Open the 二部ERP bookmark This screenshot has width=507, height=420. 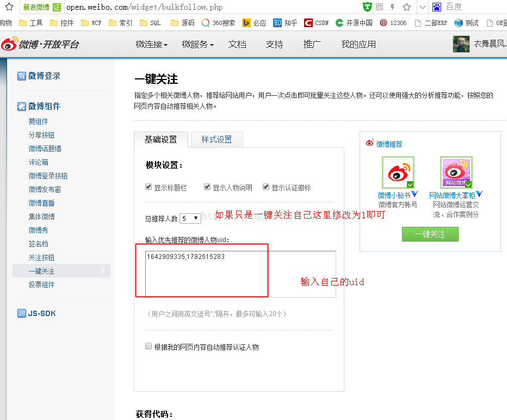pyautogui.click(x=431, y=23)
